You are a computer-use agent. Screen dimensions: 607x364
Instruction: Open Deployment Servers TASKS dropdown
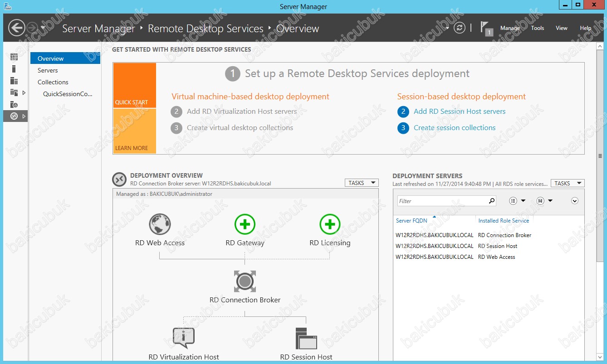(x=568, y=183)
